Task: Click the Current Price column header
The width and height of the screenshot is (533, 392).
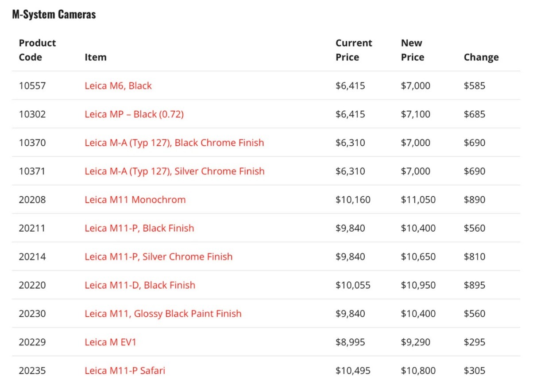Action: (353, 50)
